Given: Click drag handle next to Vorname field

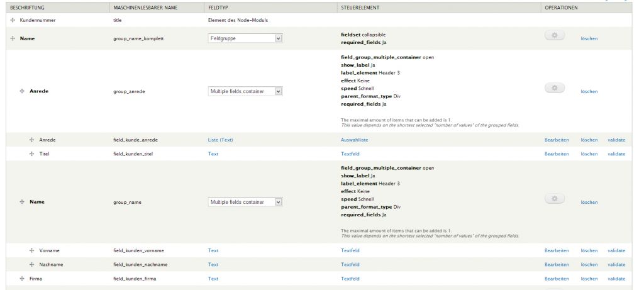Looking at the screenshot, I should (31, 251).
